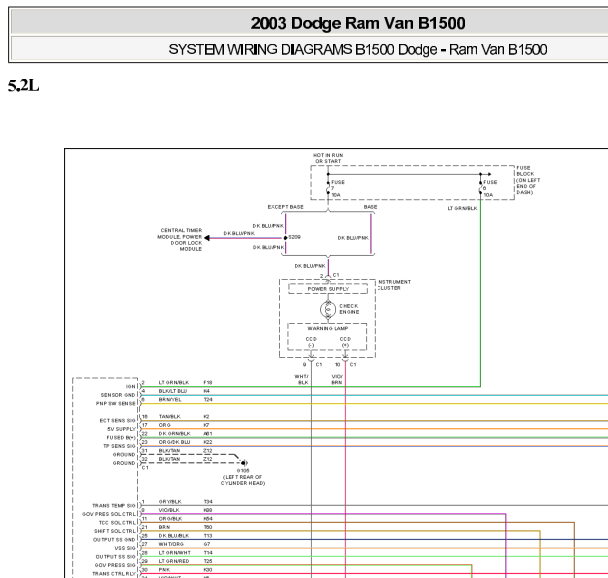Click the 'CCD (+)' label

(x=345, y=342)
